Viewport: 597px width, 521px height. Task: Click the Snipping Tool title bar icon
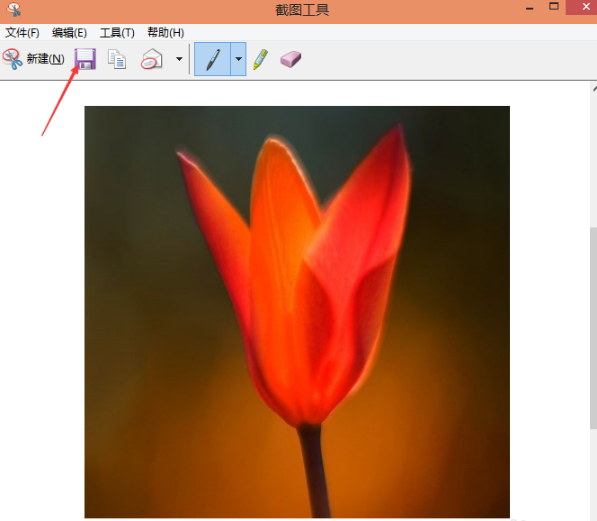click(14, 10)
